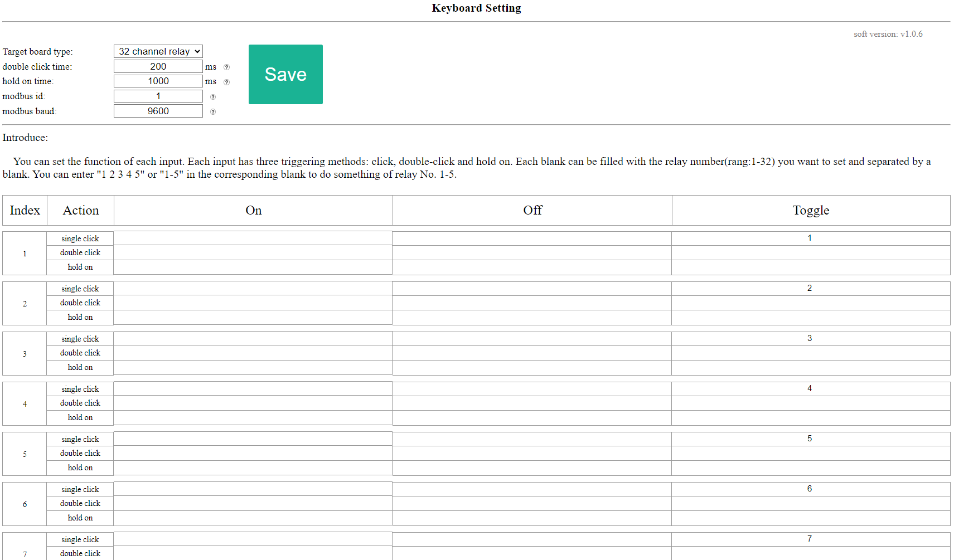Click Toggle field for index 1 single click
Viewport: 954px width, 560px height.
pyautogui.click(x=810, y=238)
